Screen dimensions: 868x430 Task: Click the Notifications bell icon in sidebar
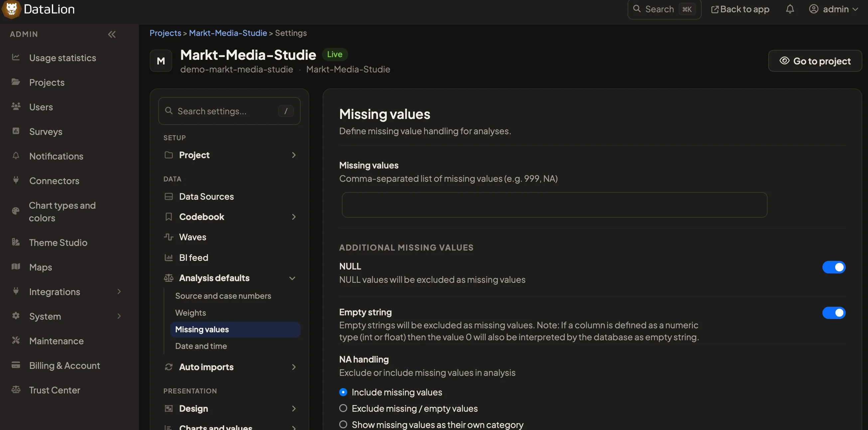16,156
